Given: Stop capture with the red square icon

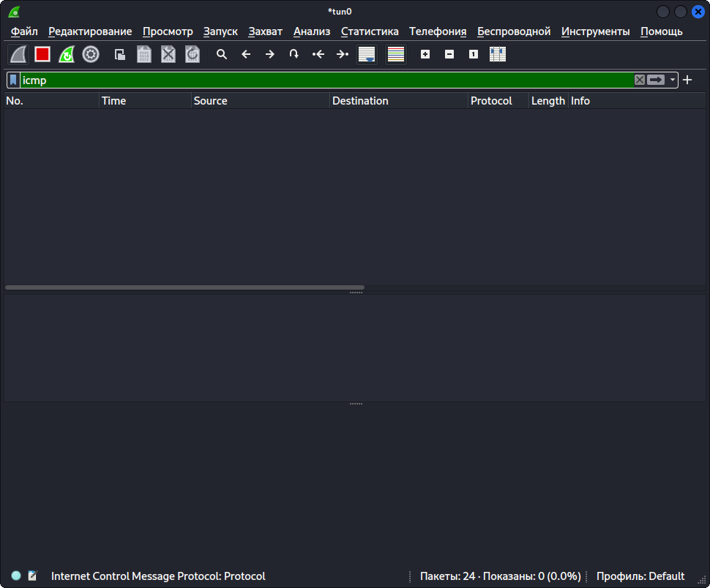Looking at the screenshot, I should [42, 54].
